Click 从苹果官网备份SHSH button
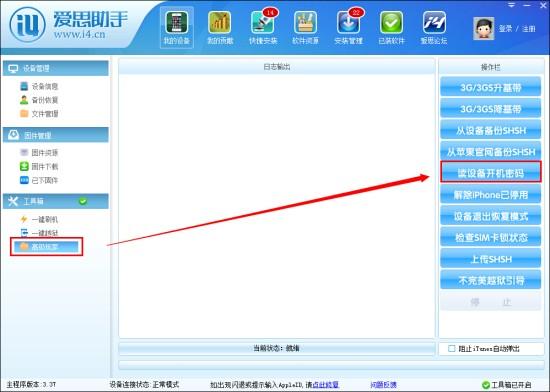Viewport: 550px width, 392px height. [490, 151]
